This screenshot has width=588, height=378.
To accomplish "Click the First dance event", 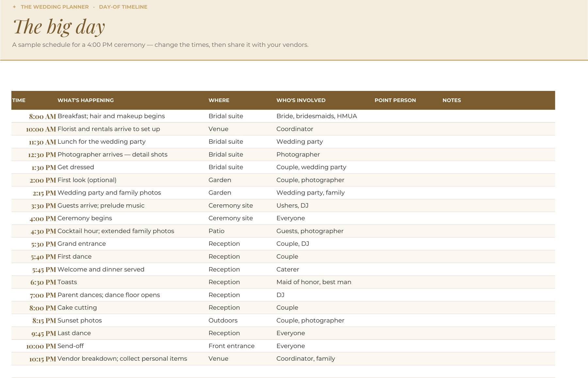I will 74,256.
